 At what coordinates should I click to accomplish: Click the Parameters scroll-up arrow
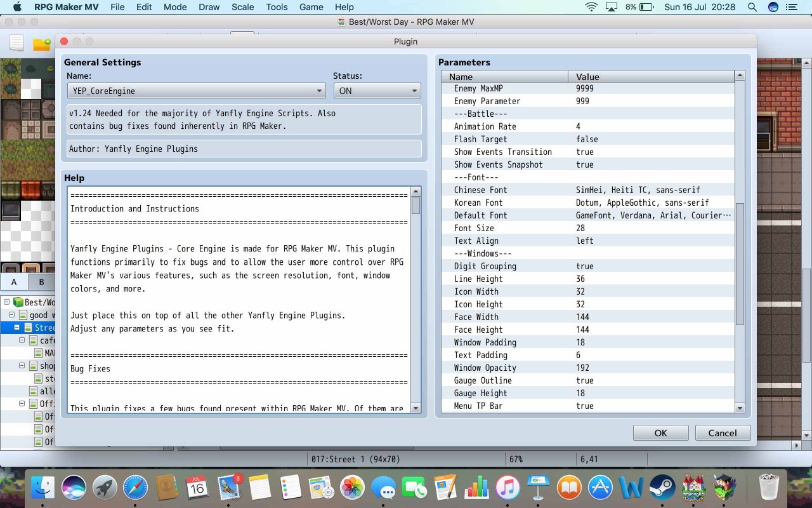740,76
